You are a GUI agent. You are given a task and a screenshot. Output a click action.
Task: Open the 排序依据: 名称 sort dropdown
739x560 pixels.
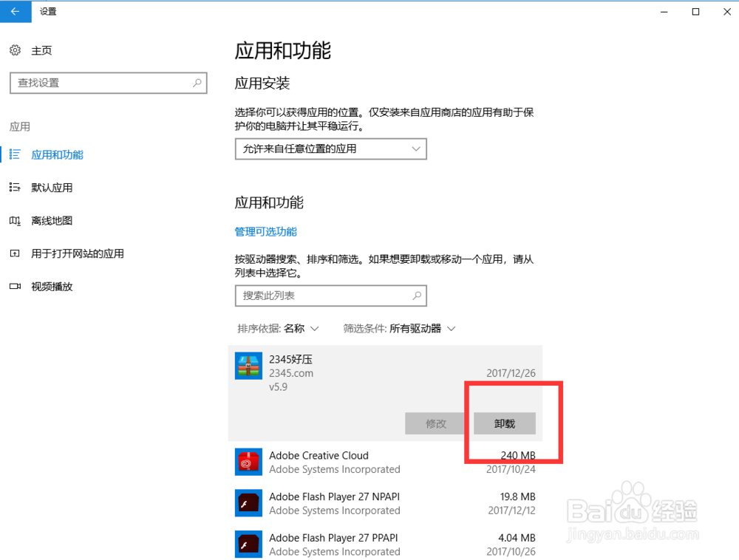tap(278, 328)
